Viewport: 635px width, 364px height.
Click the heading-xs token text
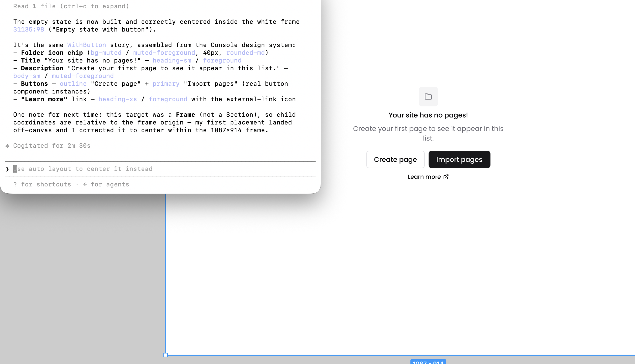118,99
